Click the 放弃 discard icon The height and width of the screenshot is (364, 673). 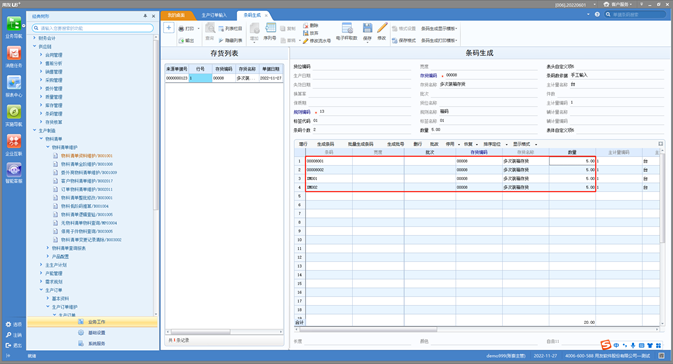305,33
